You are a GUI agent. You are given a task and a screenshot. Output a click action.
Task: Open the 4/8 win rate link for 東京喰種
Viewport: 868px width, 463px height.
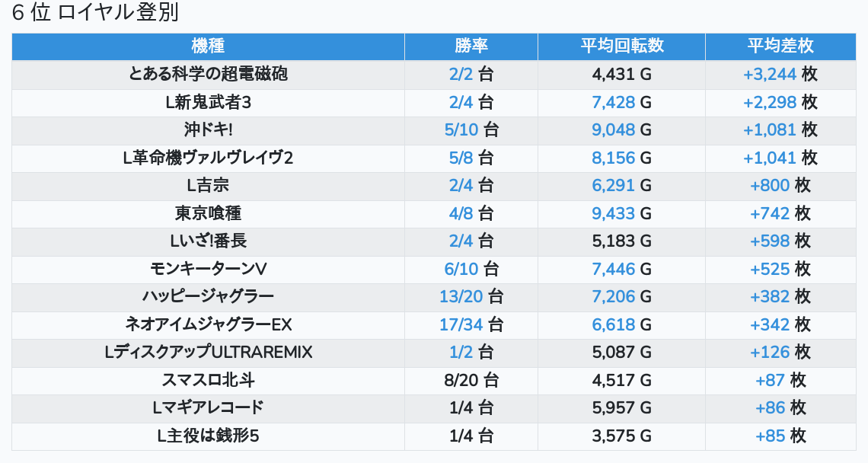pos(461,213)
